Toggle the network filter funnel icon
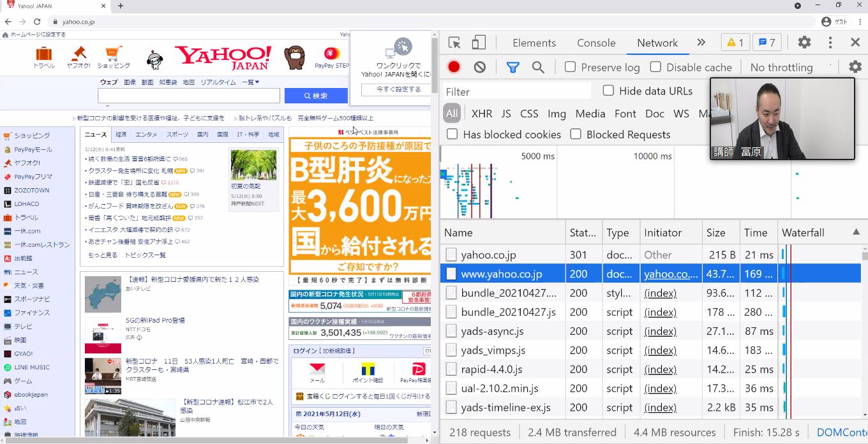Viewport: 868px width, 444px height. 513,67
